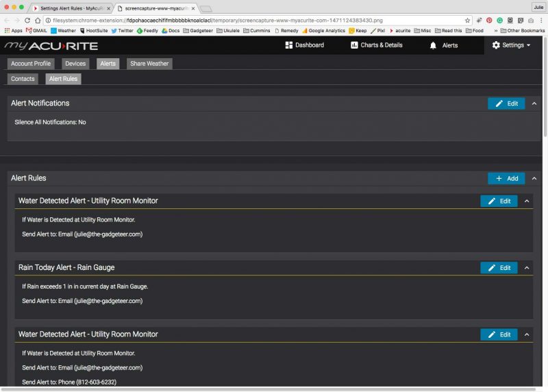
Task: Edit the Rain Today Alert rule
Action: coord(499,268)
